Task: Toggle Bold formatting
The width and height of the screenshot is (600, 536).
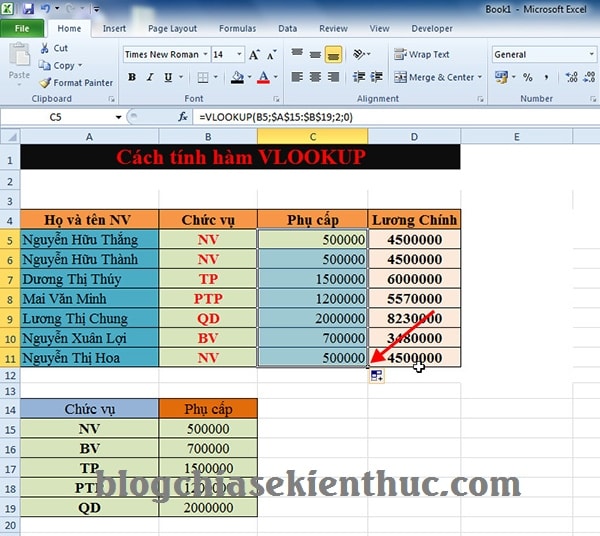Action: pos(132,78)
